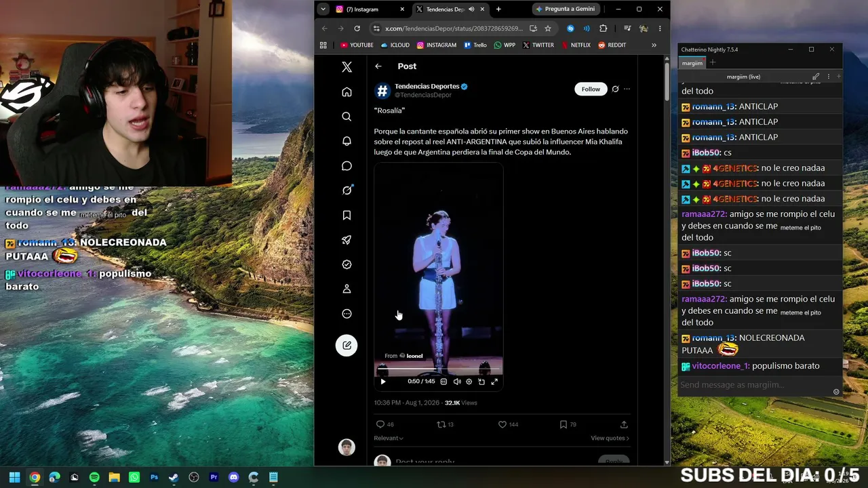Open Chrome three-dot menu
Viewport: 868px width, 488px height.
click(x=660, y=28)
